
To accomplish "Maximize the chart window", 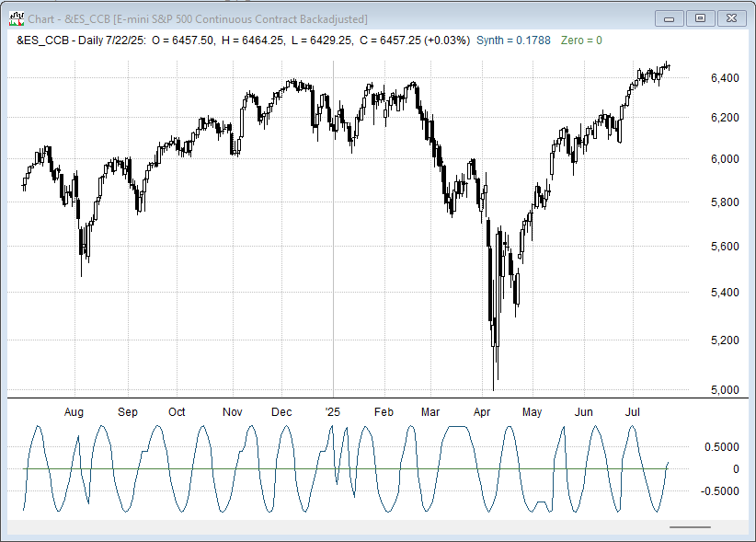I will point(700,17).
